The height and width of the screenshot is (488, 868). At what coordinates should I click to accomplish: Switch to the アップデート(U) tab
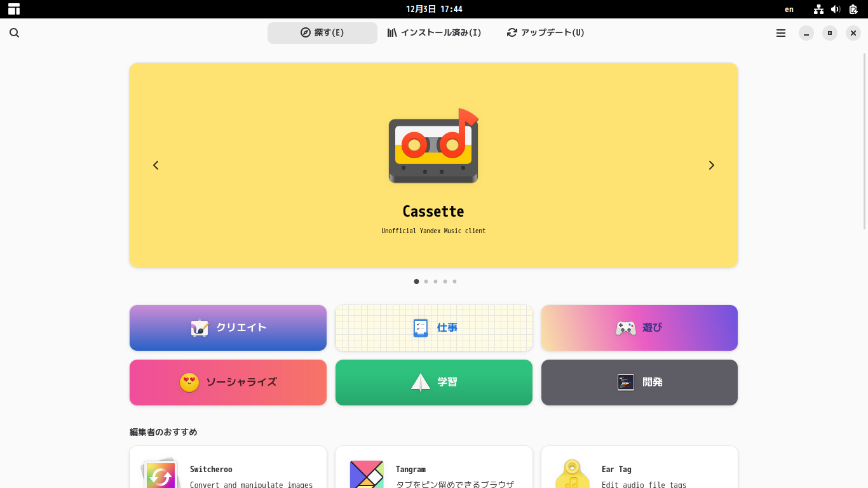coord(546,33)
